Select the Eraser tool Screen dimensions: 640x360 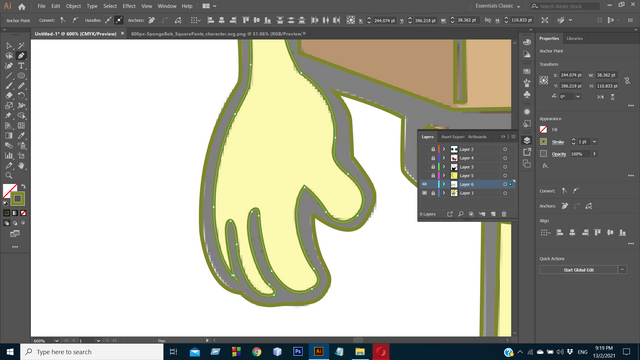(x=9, y=96)
